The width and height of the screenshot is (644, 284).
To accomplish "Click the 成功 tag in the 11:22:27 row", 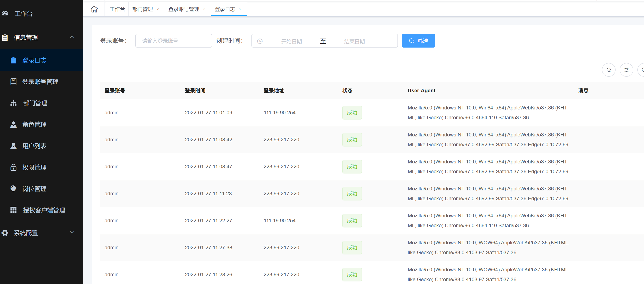I will pos(352,221).
